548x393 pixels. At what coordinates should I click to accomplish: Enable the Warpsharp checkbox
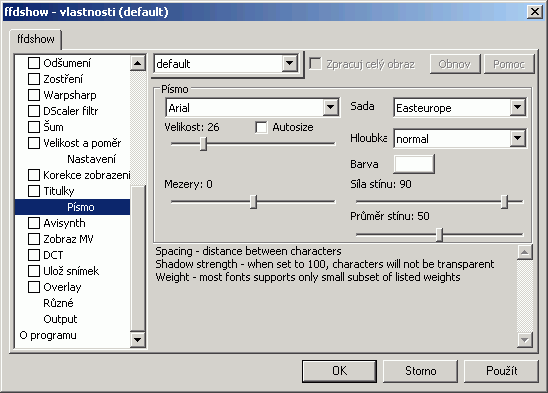click(x=34, y=95)
